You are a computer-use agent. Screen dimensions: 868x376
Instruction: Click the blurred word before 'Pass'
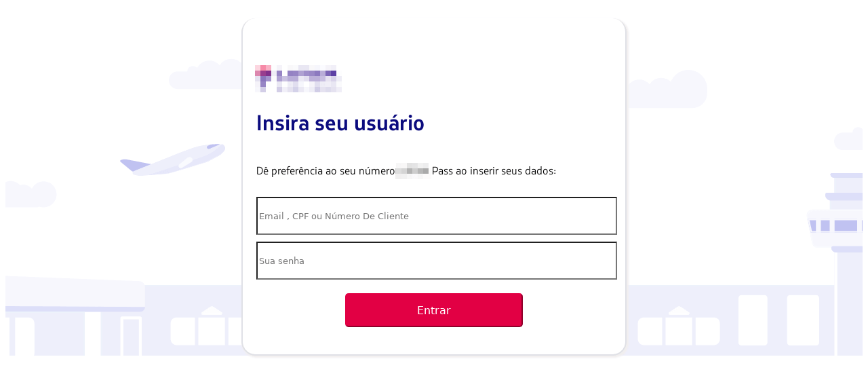click(x=412, y=171)
